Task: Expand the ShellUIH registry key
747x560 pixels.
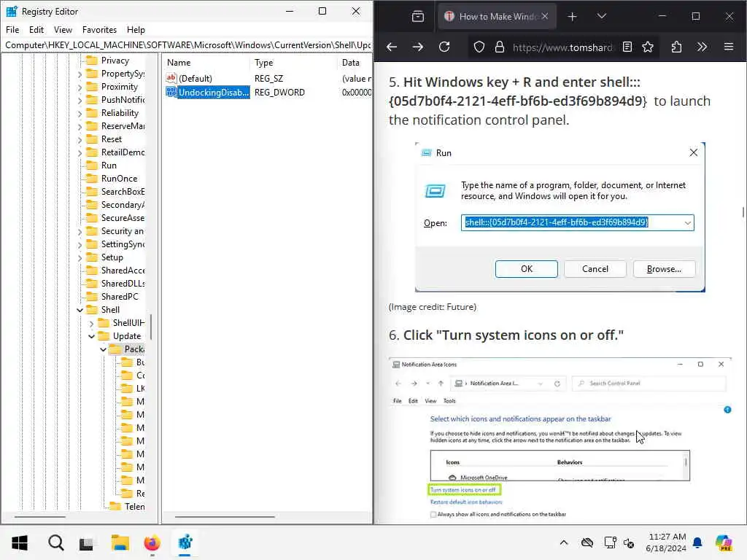Action: point(91,323)
